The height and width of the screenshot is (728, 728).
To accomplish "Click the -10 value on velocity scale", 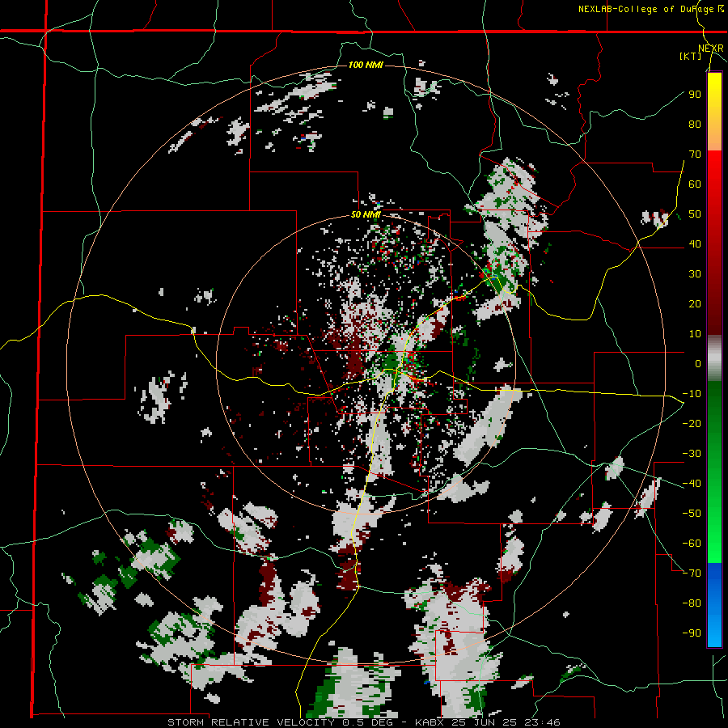I will pos(692,394).
